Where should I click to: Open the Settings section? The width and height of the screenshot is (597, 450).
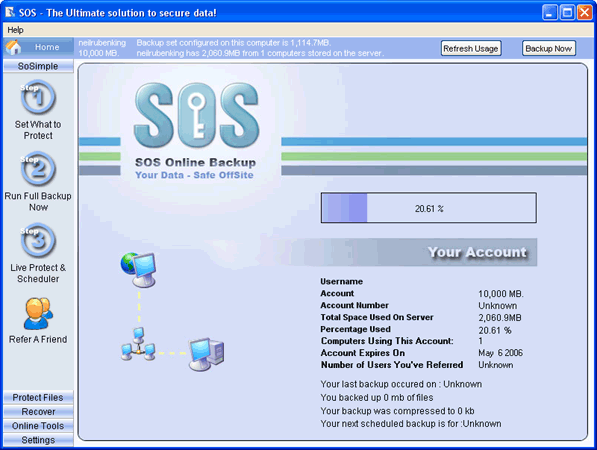[x=38, y=440]
